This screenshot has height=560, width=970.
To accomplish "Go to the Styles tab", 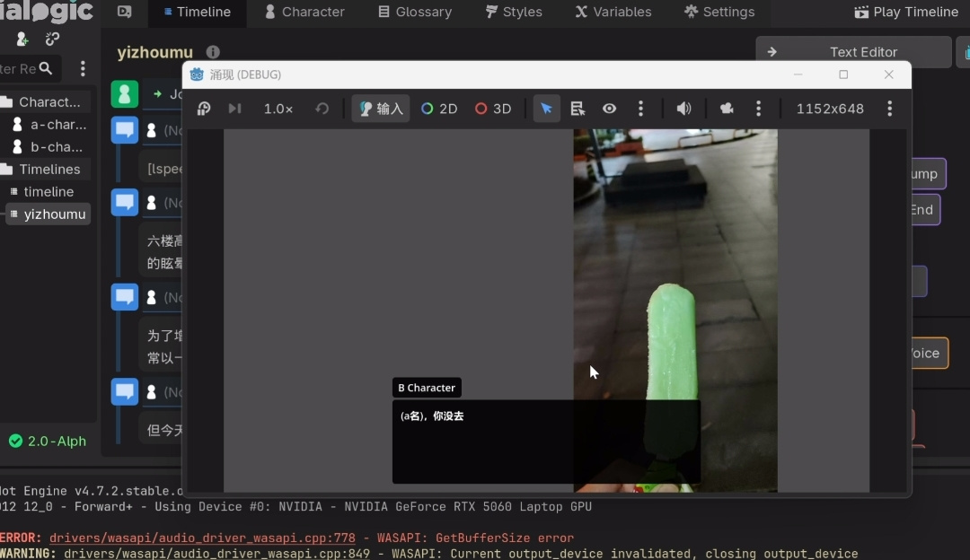I will pos(514,12).
